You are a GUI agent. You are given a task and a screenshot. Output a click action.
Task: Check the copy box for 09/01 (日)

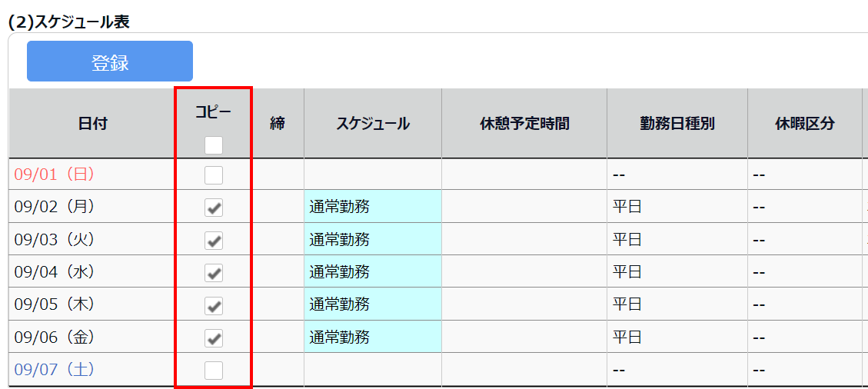tap(214, 175)
